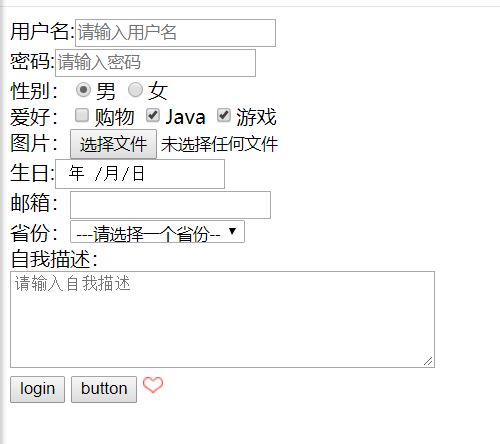Click the 男 label text
Screen dimensions: 500x444
pyautogui.click(x=106, y=91)
